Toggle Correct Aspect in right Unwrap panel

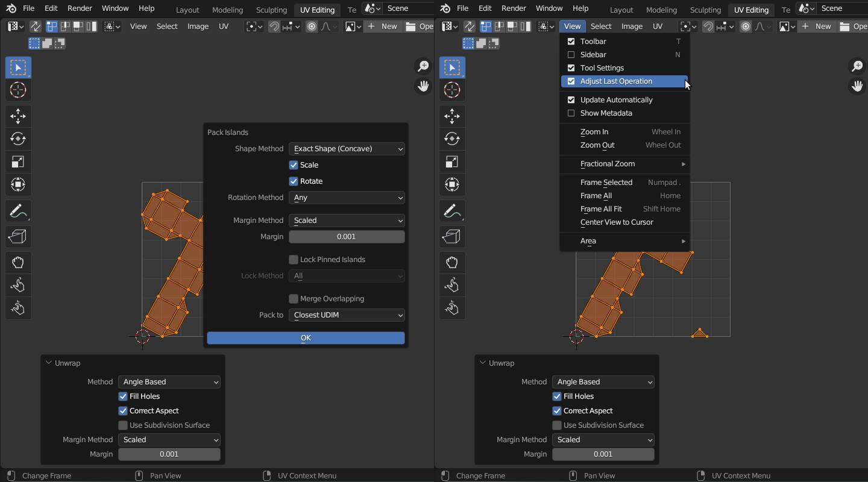click(557, 411)
